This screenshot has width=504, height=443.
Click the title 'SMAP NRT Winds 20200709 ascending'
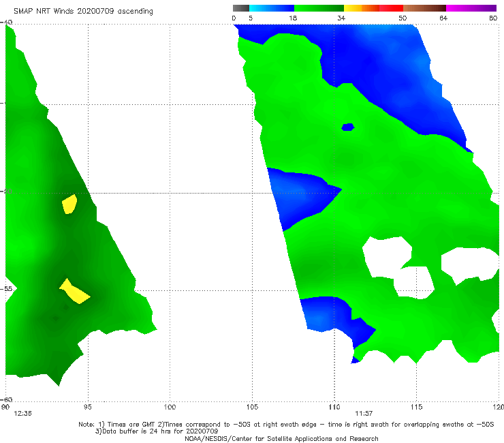tap(83, 12)
